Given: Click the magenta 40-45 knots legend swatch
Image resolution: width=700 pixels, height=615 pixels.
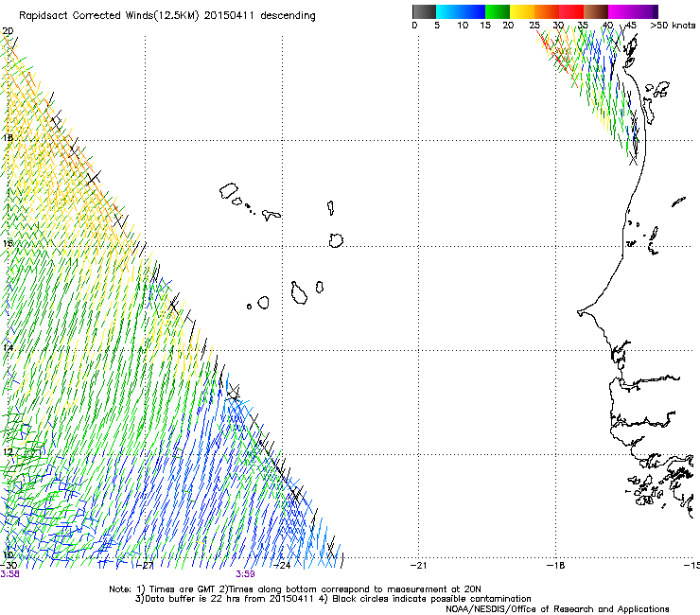Looking at the screenshot, I should [x=621, y=11].
